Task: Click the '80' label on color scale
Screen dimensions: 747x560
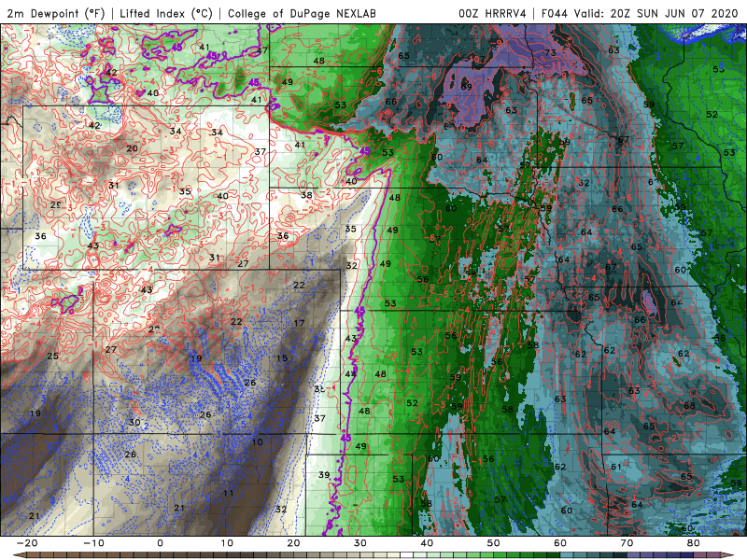Action: (x=694, y=543)
